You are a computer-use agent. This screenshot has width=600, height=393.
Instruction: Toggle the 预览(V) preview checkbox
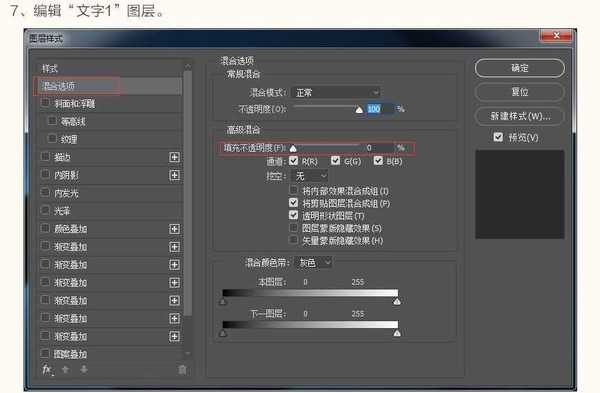tap(498, 137)
